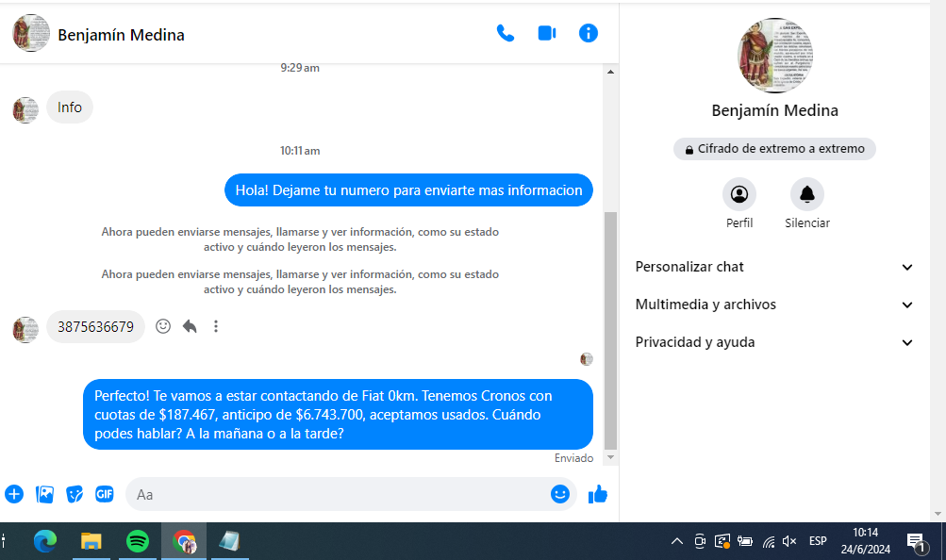Open Benjamín Medina's Perfil
The image size is (946, 560).
coord(739,195)
